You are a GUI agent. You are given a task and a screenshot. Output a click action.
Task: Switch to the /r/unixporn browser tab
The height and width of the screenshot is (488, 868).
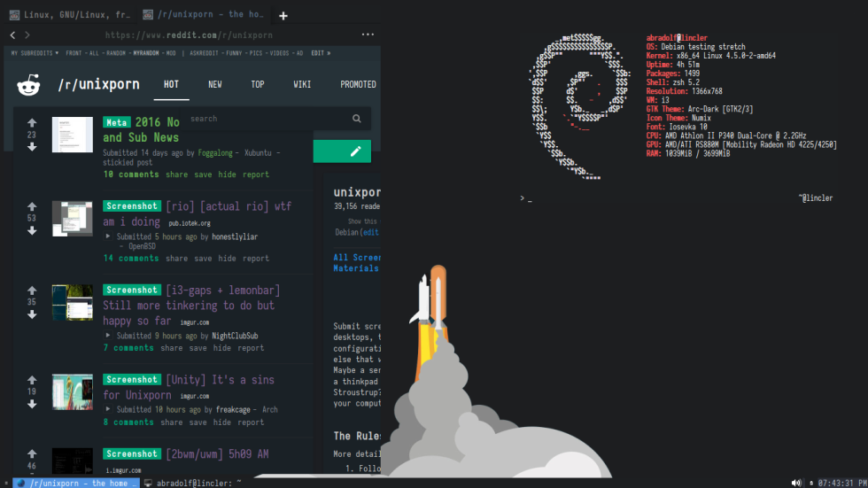pos(203,15)
